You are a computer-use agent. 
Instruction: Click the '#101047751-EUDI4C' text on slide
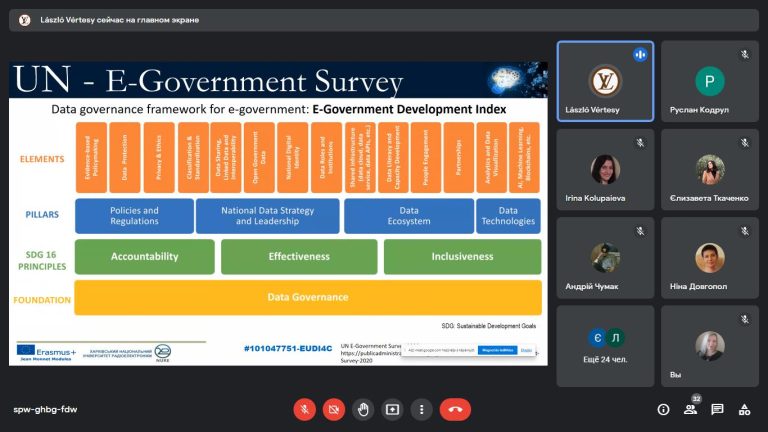click(288, 348)
